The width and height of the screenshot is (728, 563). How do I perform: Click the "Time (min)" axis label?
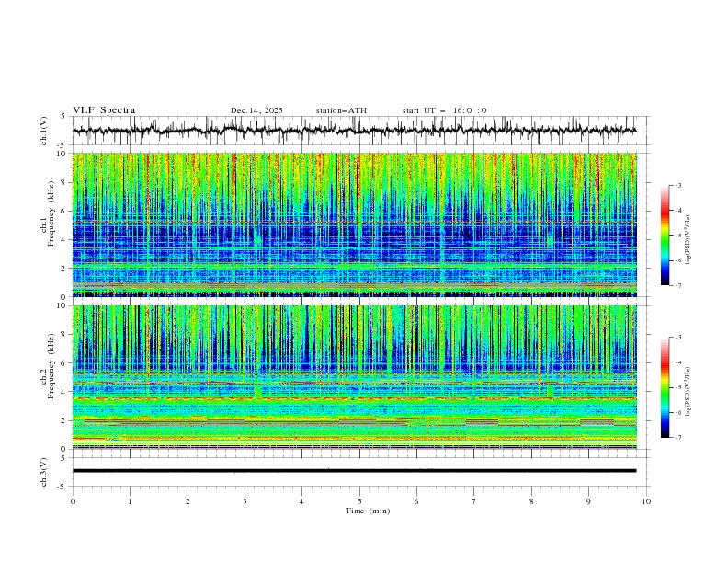[x=368, y=511]
